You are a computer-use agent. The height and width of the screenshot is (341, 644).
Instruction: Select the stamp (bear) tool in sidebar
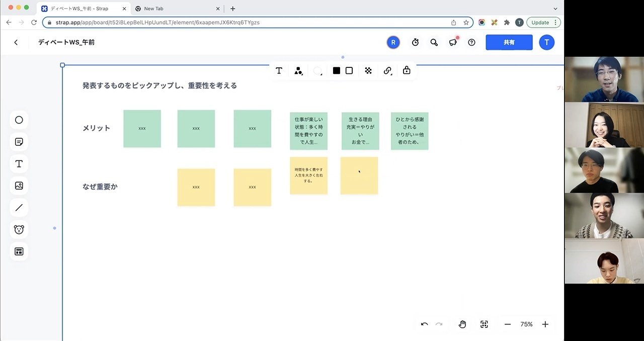click(19, 229)
